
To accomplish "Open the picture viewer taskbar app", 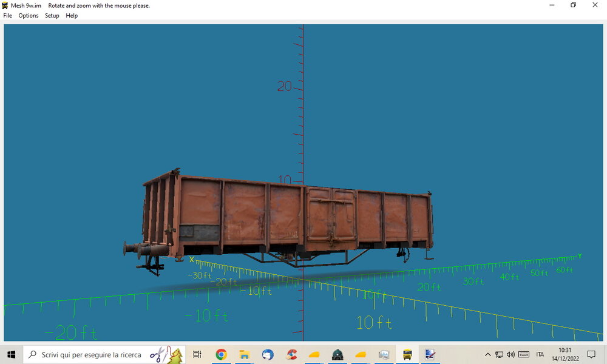I will coord(384,354).
